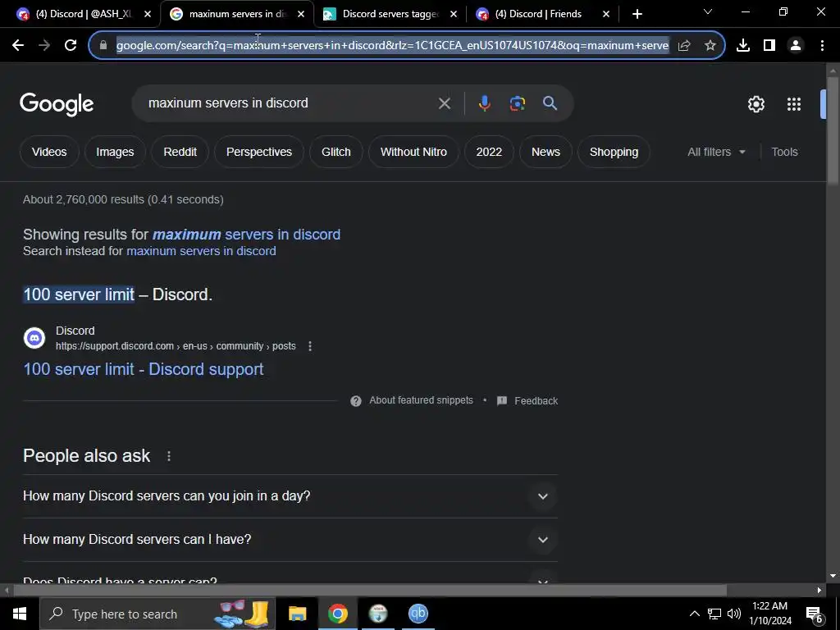Open Chrome three-dot menu

(822, 46)
